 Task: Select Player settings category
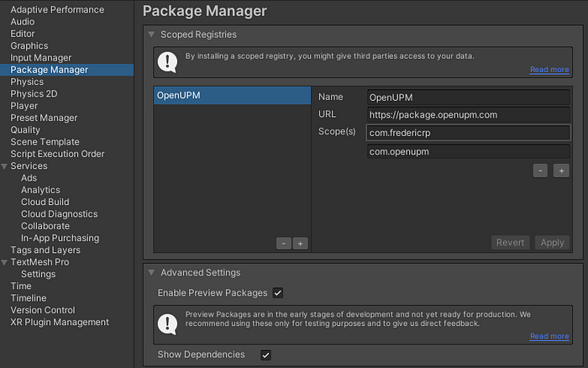point(24,106)
